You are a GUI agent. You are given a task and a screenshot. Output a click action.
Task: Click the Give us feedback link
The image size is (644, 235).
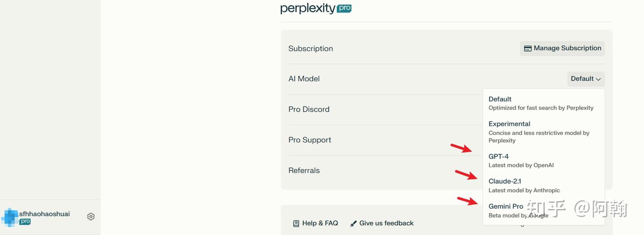[386, 223]
